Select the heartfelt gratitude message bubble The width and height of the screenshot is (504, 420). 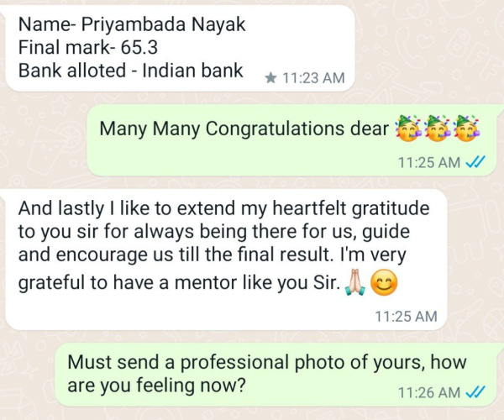[227, 260]
